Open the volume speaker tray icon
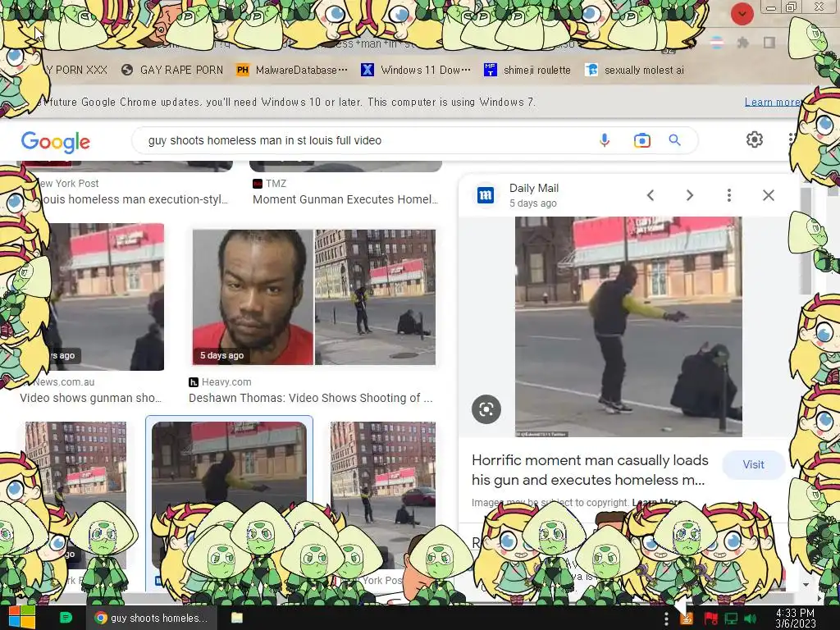The width and height of the screenshot is (840, 630). 751,619
